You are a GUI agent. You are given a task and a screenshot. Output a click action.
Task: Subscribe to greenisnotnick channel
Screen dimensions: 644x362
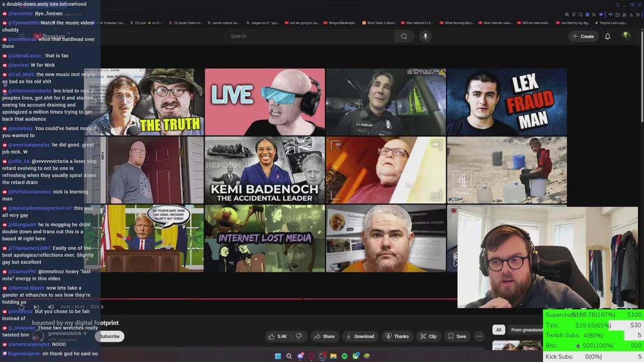click(110, 336)
